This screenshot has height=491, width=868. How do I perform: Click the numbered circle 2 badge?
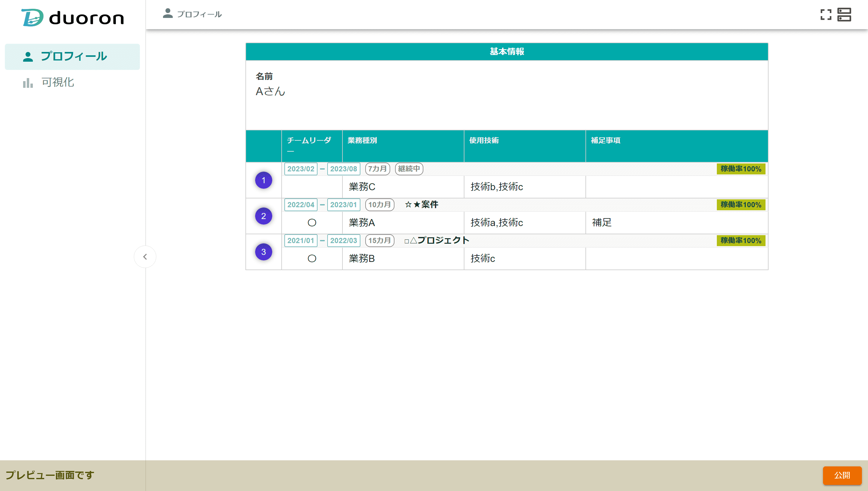click(264, 216)
